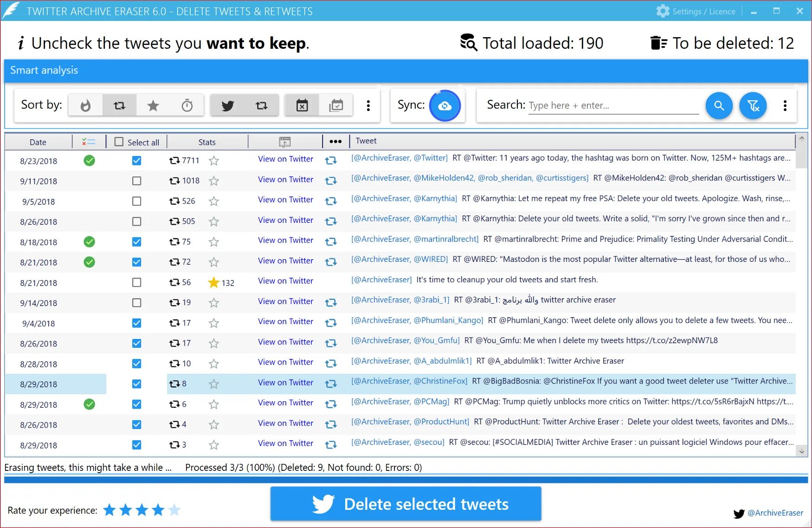812x528 pixels.
Task: Filter by tweets bird icon
Action: click(227, 105)
